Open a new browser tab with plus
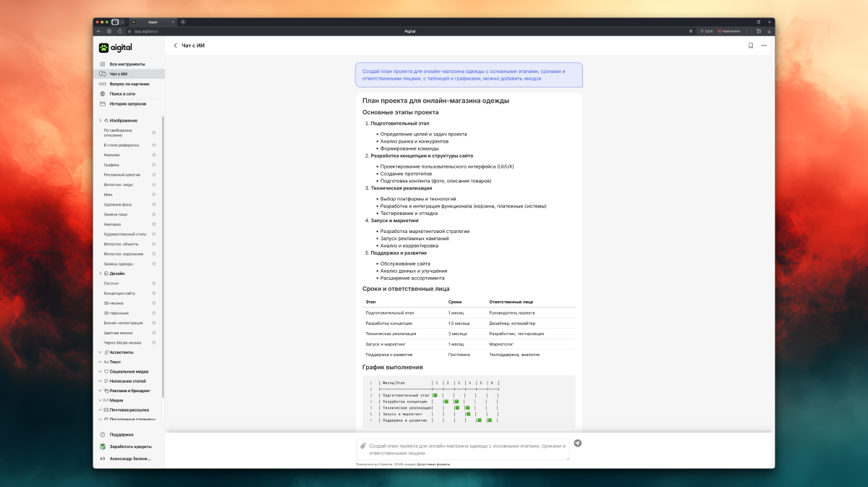 coord(183,22)
